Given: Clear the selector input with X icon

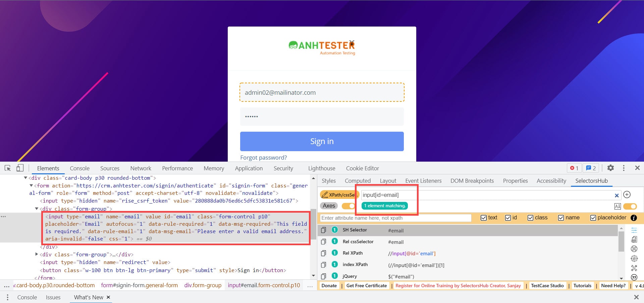Looking at the screenshot, I should click(616, 195).
